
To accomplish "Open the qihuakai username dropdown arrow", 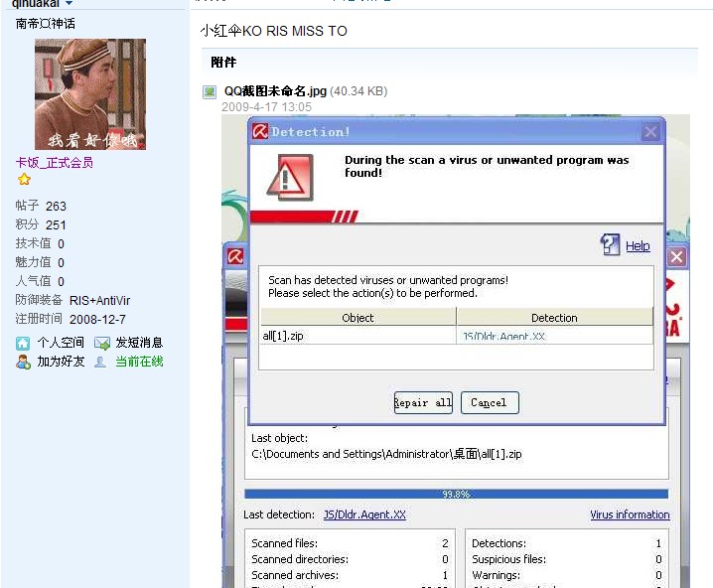I will click(x=69, y=3).
